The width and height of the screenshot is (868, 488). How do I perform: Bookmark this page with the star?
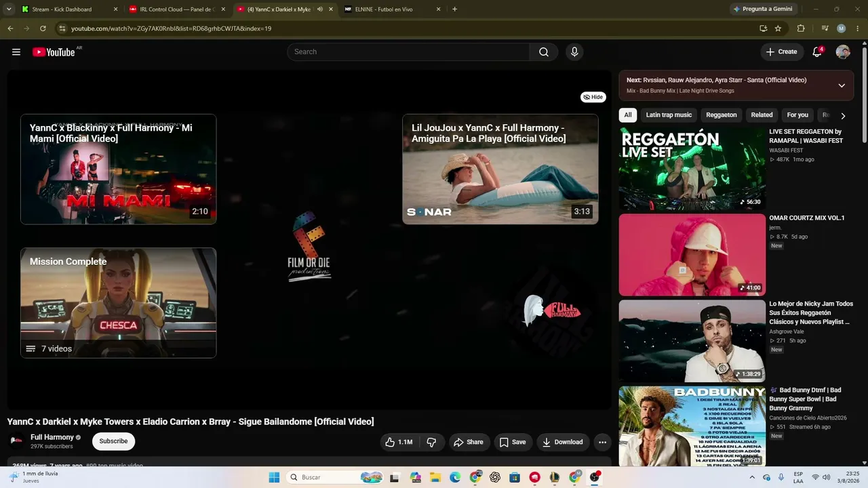778,28
